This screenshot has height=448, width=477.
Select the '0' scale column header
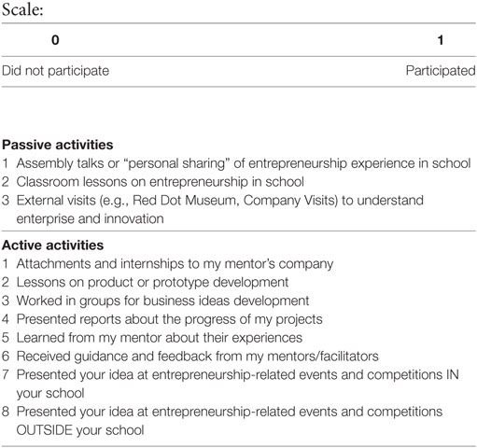click(55, 40)
